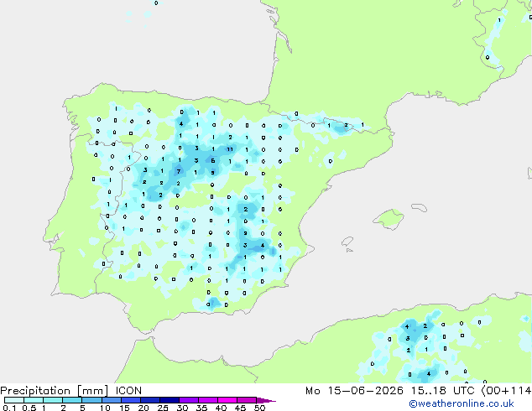Click the above-50 legend arrow tip
Image resolution: width=532 pixels, height=411 pixels.
266,400
